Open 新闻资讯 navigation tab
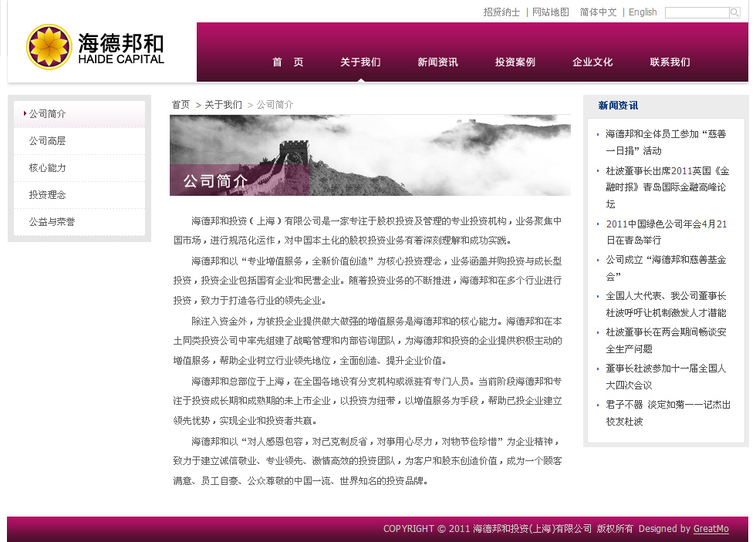756x542 pixels. [438, 62]
